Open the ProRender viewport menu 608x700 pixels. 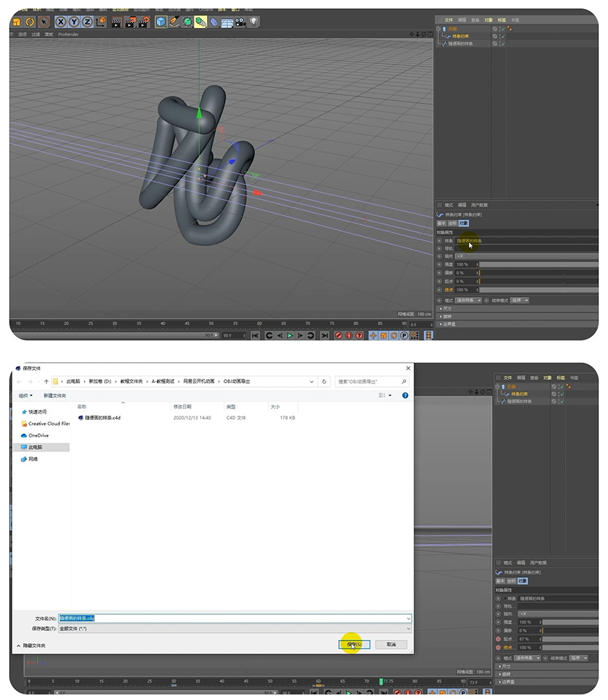coord(68,34)
